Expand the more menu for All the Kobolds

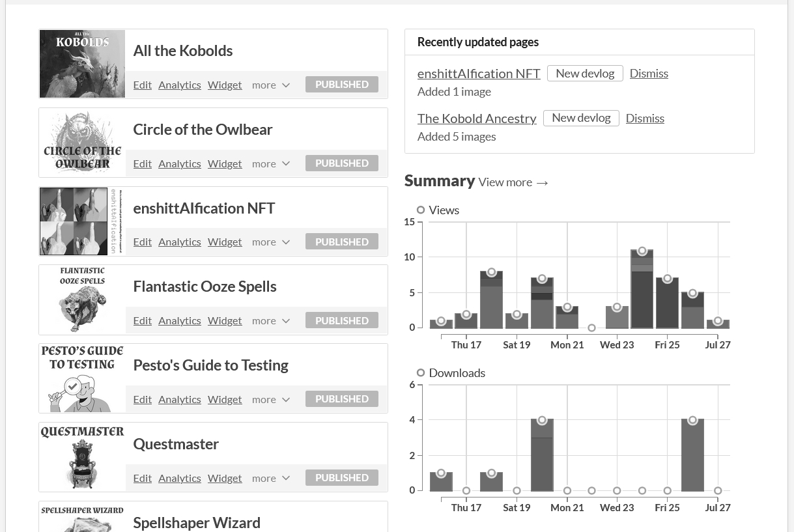click(270, 85)
